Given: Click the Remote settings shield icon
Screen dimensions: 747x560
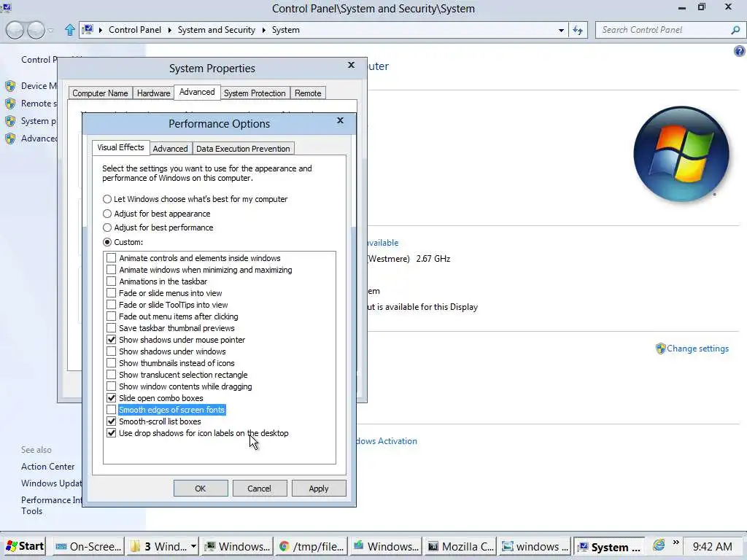Looking at the screenshot, I should [x=10, y=104].
